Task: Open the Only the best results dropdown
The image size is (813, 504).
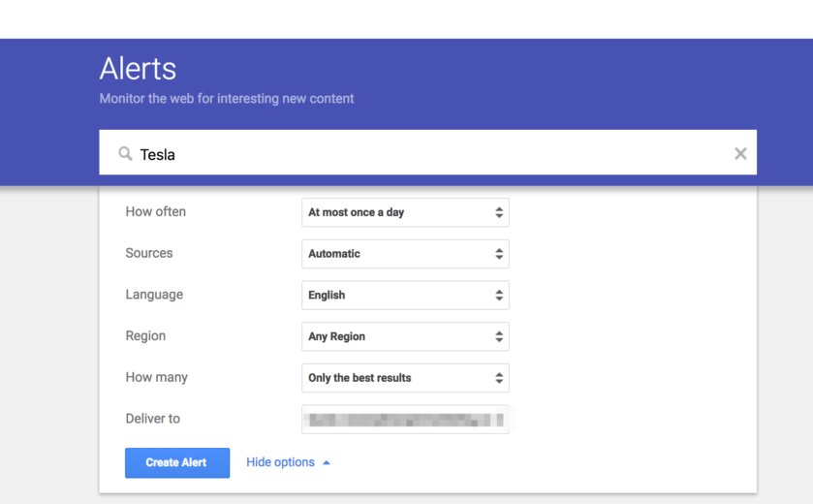Action: [405, 378]
